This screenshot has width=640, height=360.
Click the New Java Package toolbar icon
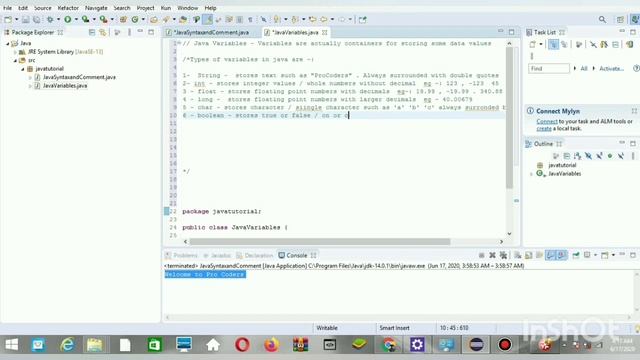[123, 19]
